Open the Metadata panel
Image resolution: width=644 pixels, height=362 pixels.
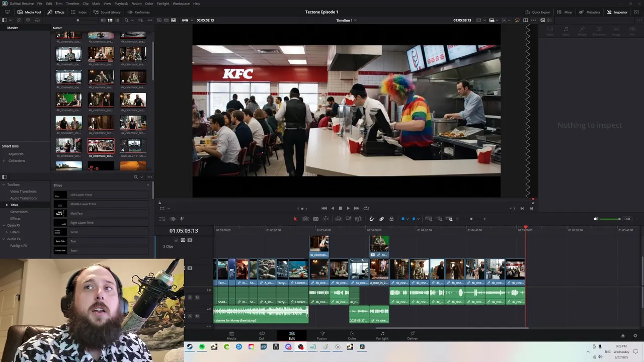[589, 12]
